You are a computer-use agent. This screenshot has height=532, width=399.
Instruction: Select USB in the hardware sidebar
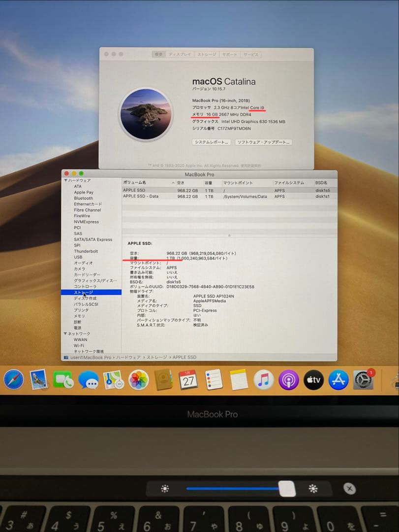pyautogui.click(x=78, y=257)
